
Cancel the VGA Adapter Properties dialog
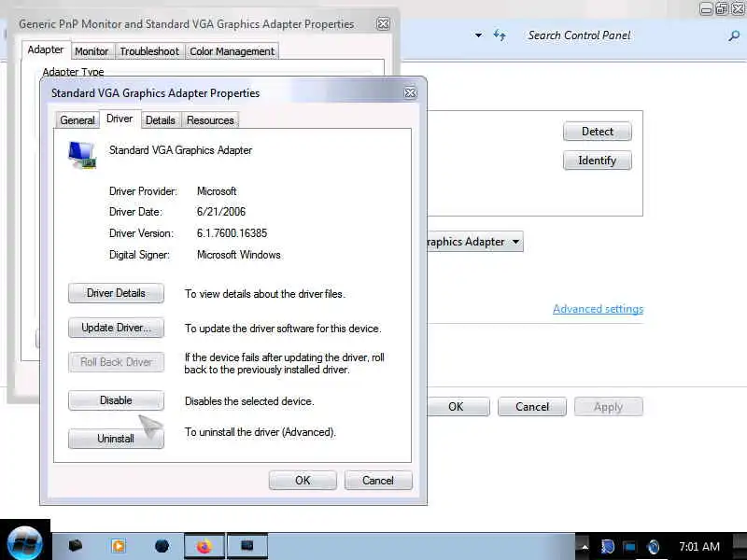click(378, 480)
